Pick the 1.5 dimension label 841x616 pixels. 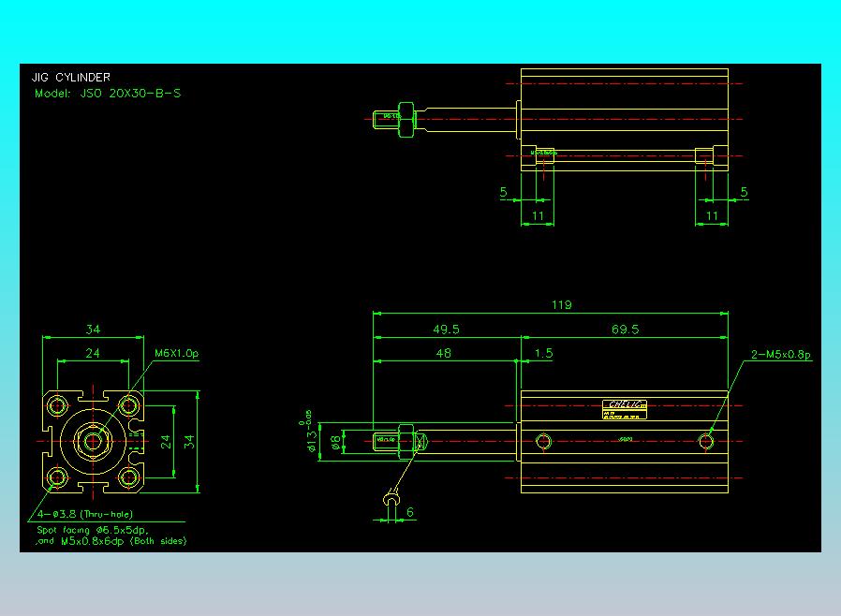click(x=543, y=353)
